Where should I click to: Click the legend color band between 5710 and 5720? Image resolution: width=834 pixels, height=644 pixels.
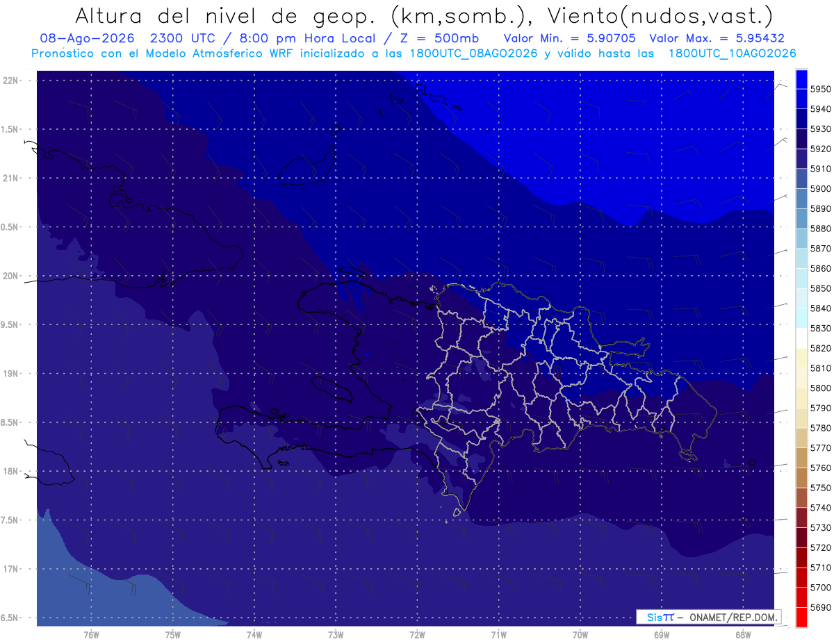click(x=801, y=557)
